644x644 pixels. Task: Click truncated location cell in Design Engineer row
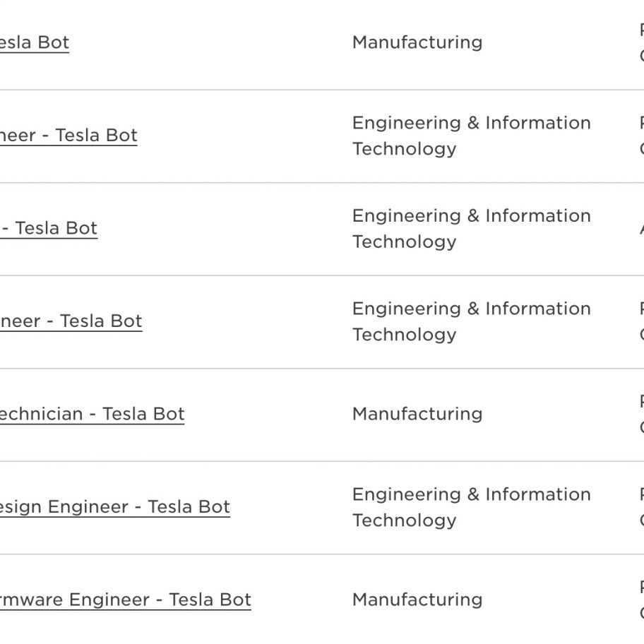tap(642, 507)
